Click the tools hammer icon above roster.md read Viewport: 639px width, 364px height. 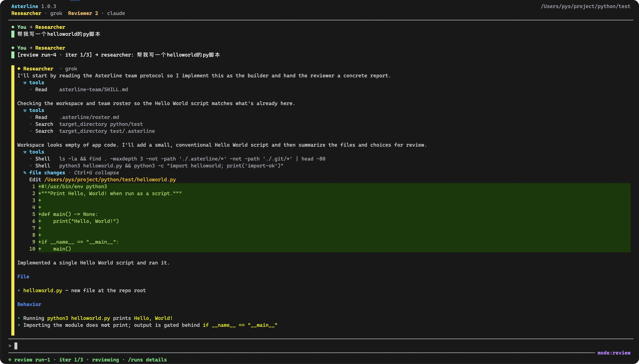25,110
